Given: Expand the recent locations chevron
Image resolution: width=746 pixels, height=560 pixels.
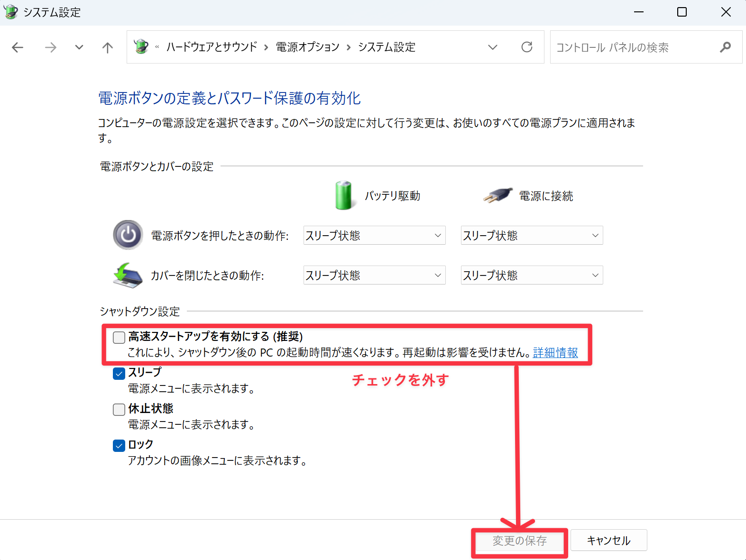Looking at the screenshot, I should 79,47.
